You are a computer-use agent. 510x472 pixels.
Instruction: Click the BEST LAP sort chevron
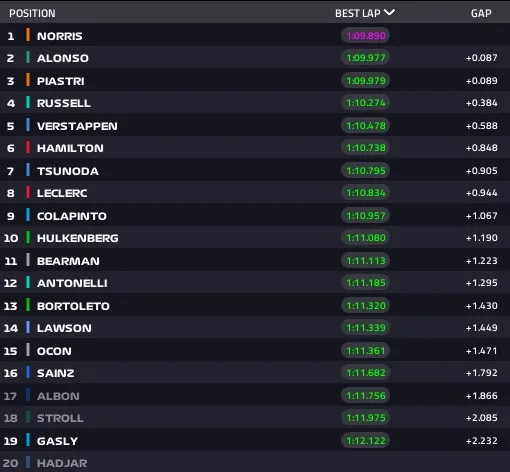click(x=389, y=13)
